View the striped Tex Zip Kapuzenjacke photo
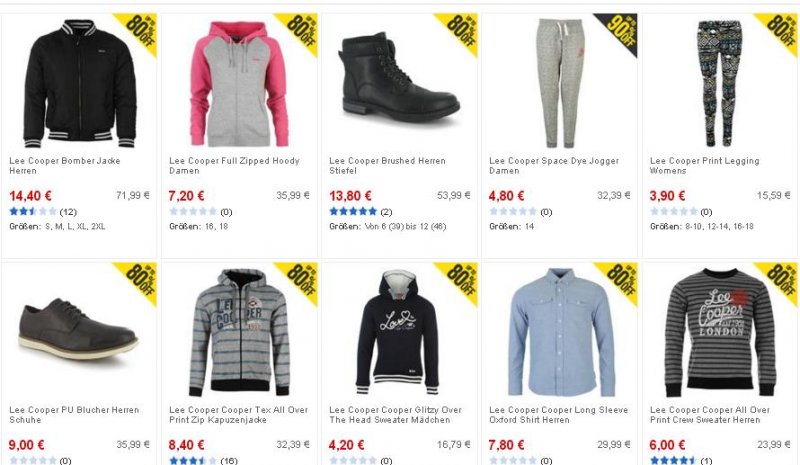 [239, 332]
